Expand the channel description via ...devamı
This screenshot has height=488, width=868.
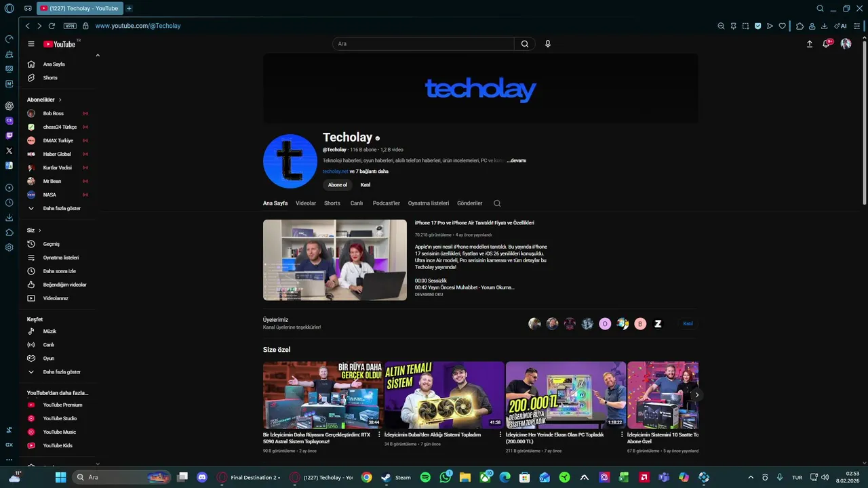pyautogui.click(x=516, y=161)
